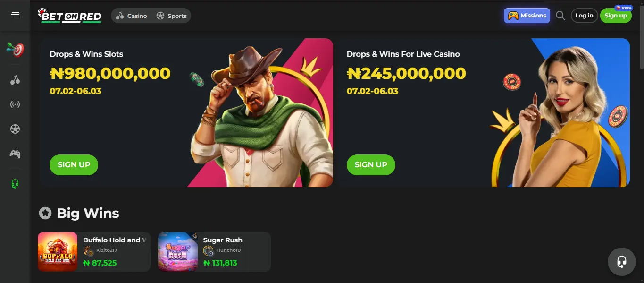Click the 100% bonus badge above Sign up
Screen dimensions: 644x283
[x=623, y=8]
